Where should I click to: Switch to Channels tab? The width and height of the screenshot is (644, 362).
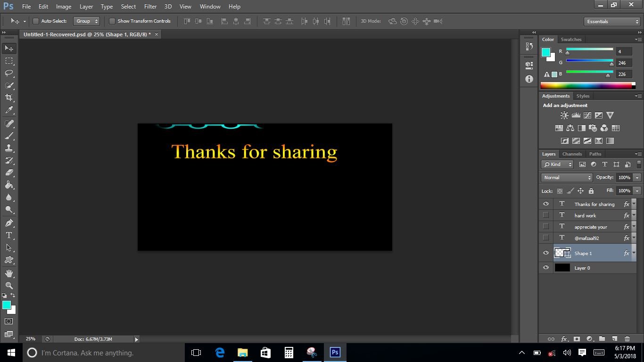pyautogui.click(x=572, y=154)
